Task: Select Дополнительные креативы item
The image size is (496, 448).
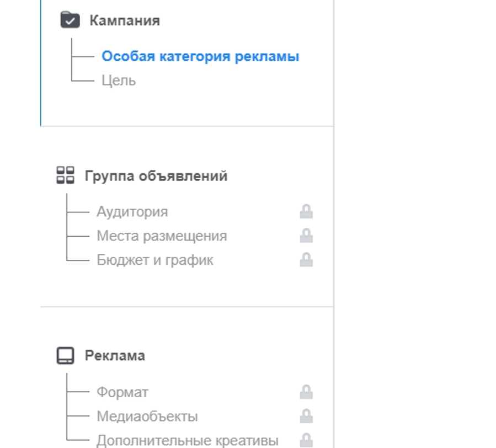Action: [188, 441]
